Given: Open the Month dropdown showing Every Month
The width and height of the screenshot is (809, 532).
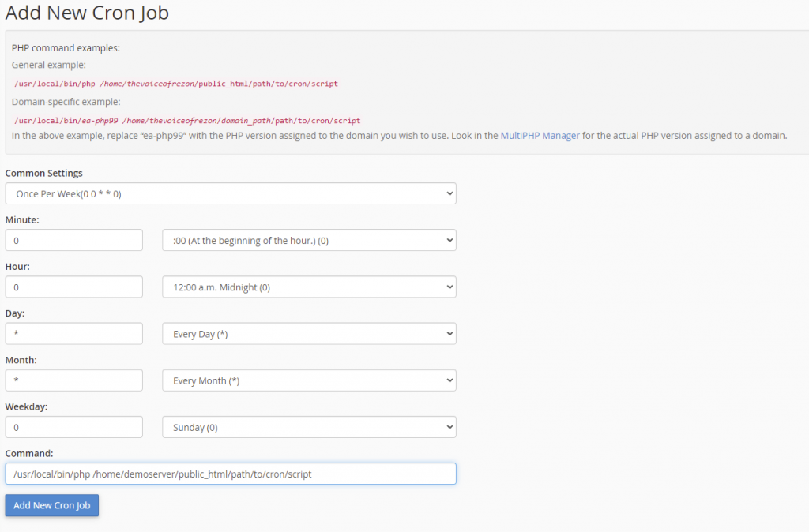Looking at the screenshot, I should 308,380.
